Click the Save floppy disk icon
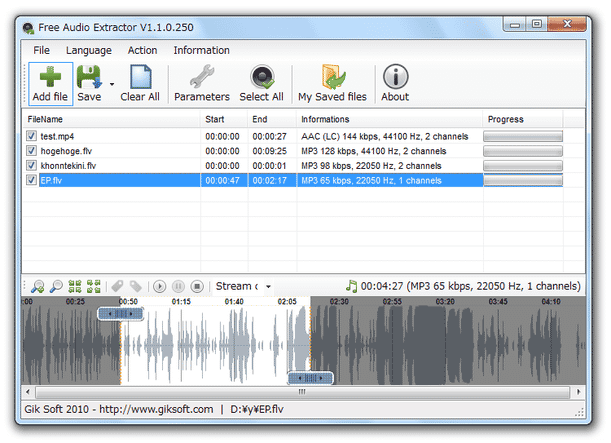Screen dimensions: 611x443 click(89, 77)
